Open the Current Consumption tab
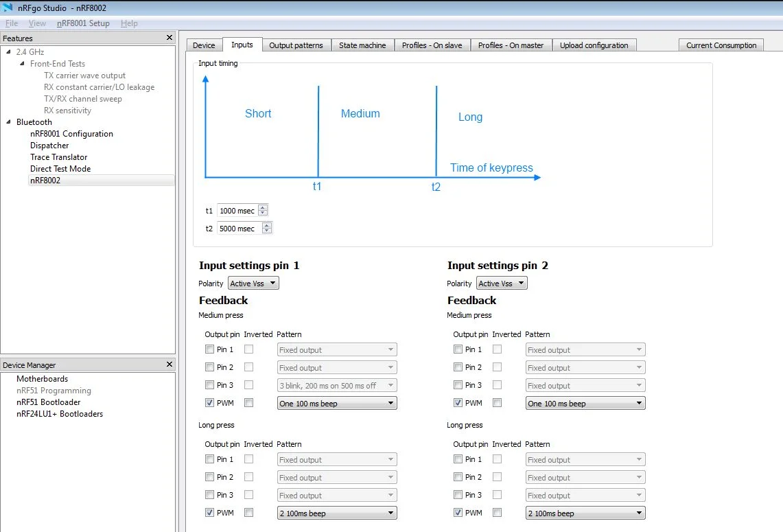This screenshot has height=532, width=783. tap(721, 45)
